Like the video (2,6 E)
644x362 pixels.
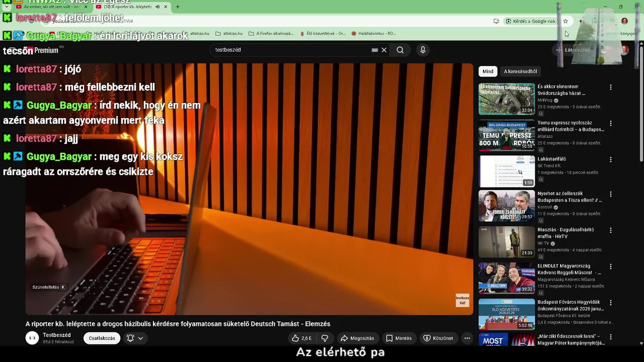[302, 338]
